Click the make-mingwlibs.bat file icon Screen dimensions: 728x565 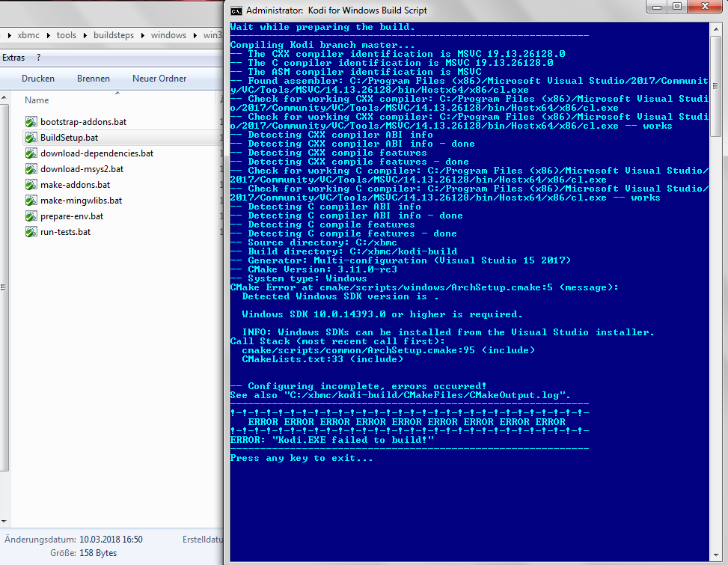tap(31, 201)
